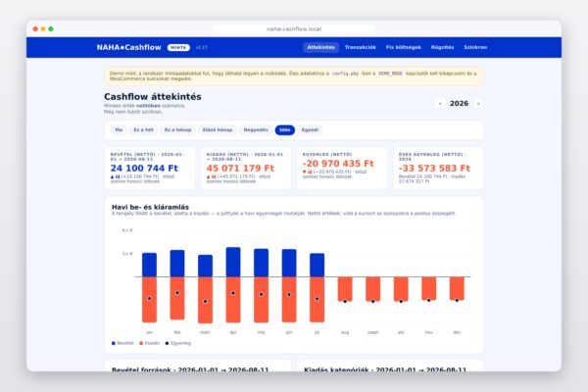Open Fix költségek section
The width and height of the screenshot is (588, 392).
(403, 47)
